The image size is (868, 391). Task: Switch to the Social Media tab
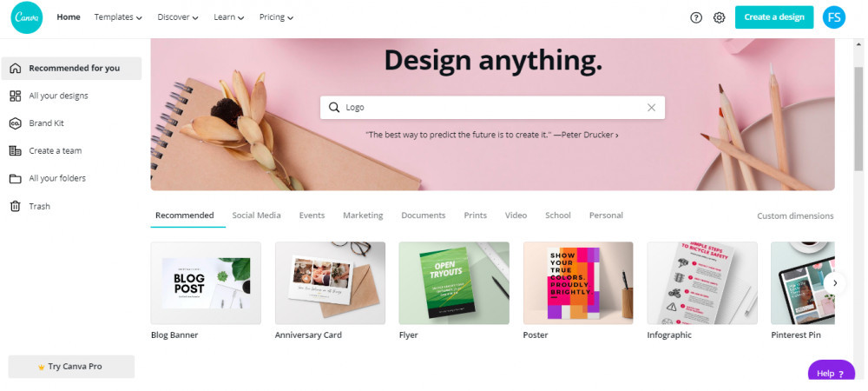click(x=256, y=215)
